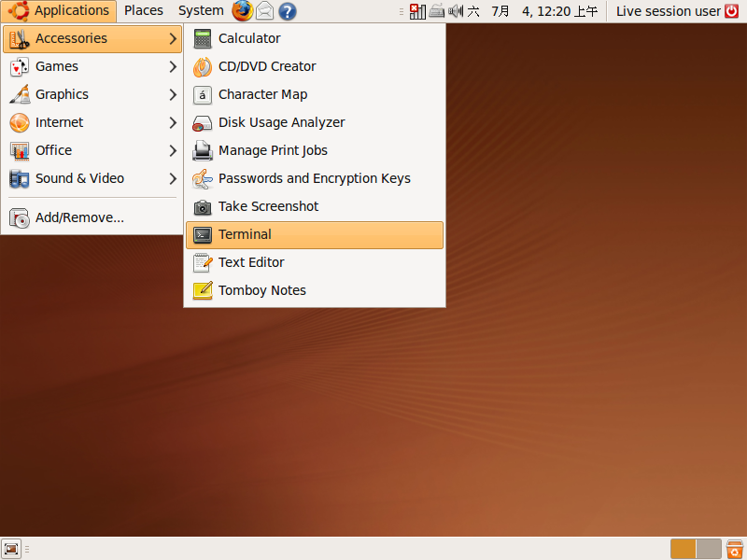The height and width of the screenshot is (560, 747).
Task: Click the Ubuntu logo on Applications
Action: [x=19, y=11]
